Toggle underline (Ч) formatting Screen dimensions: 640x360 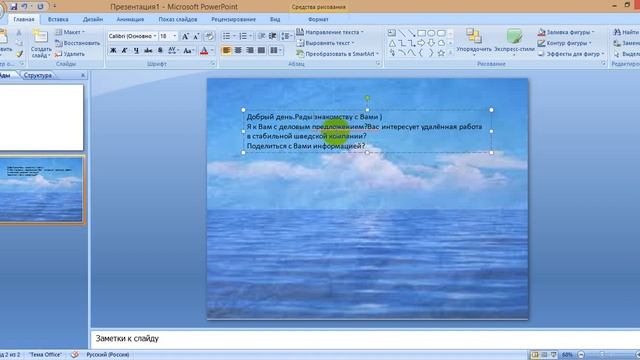tap(136, 51)
